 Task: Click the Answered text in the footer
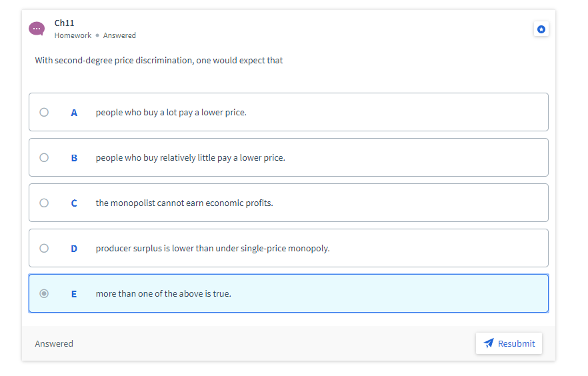pyautogui.click(x=54, y=344)
